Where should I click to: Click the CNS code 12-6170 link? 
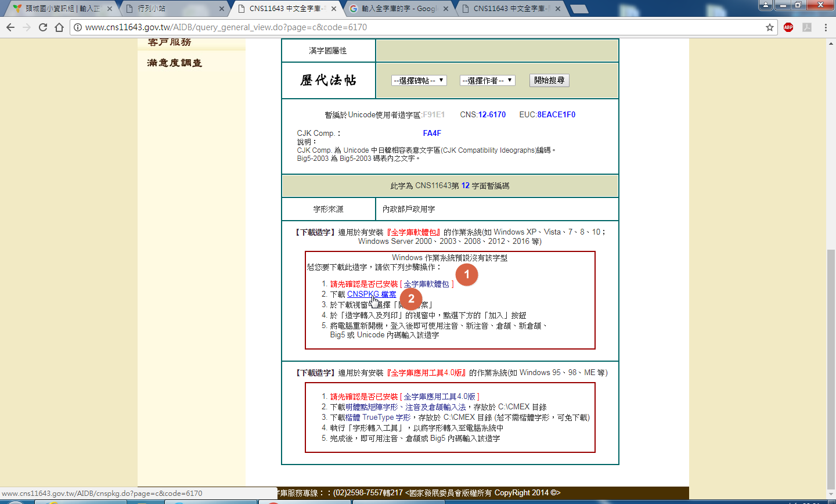(492, 115)
